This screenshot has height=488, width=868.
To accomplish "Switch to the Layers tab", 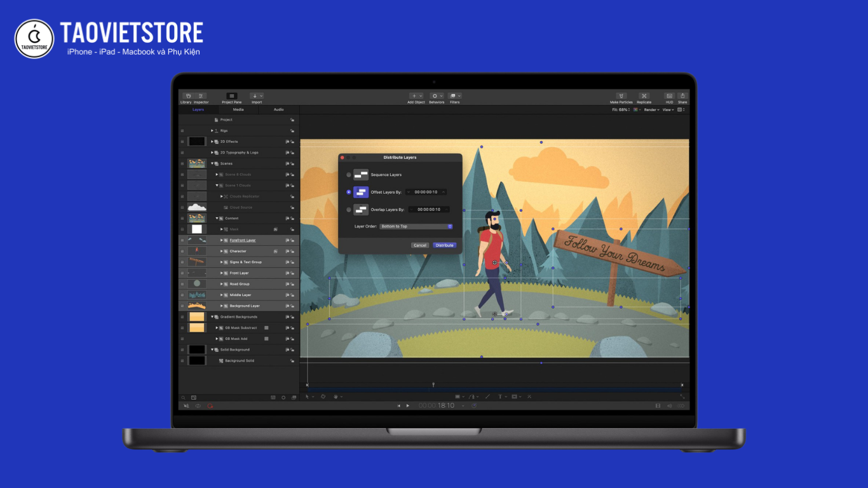I will tap(198, 109).
